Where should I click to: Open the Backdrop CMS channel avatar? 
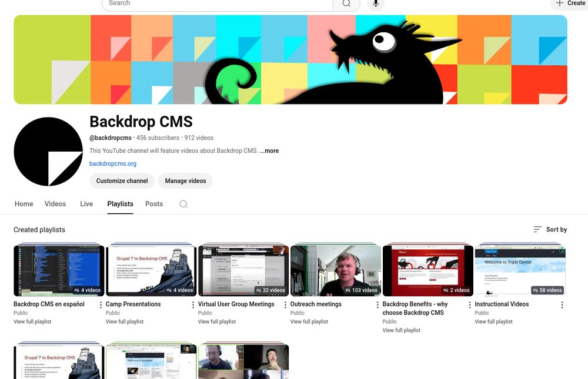[48, 152]
